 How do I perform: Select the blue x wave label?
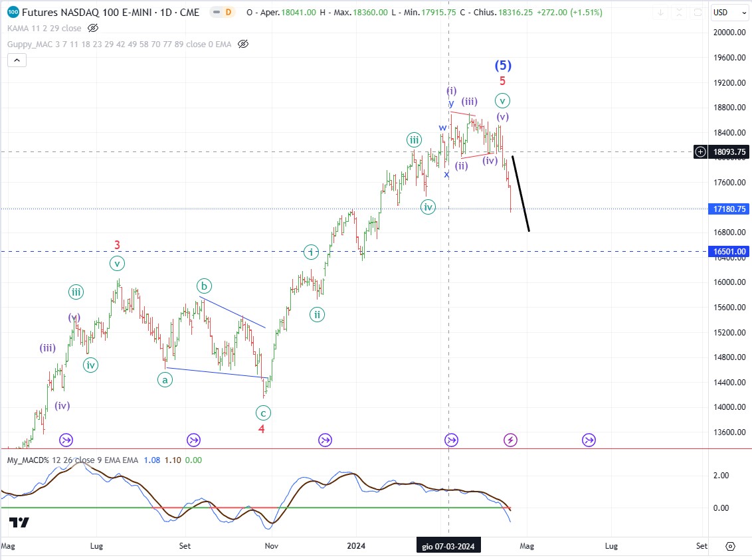coord(446,175)
